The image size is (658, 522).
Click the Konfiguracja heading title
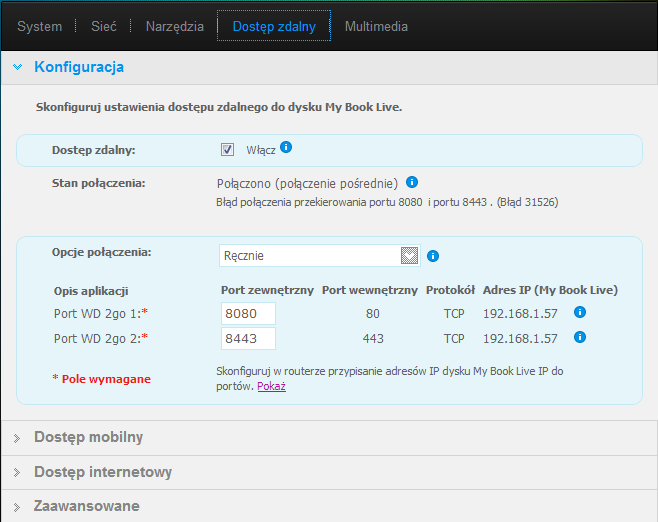coord(79,67)
